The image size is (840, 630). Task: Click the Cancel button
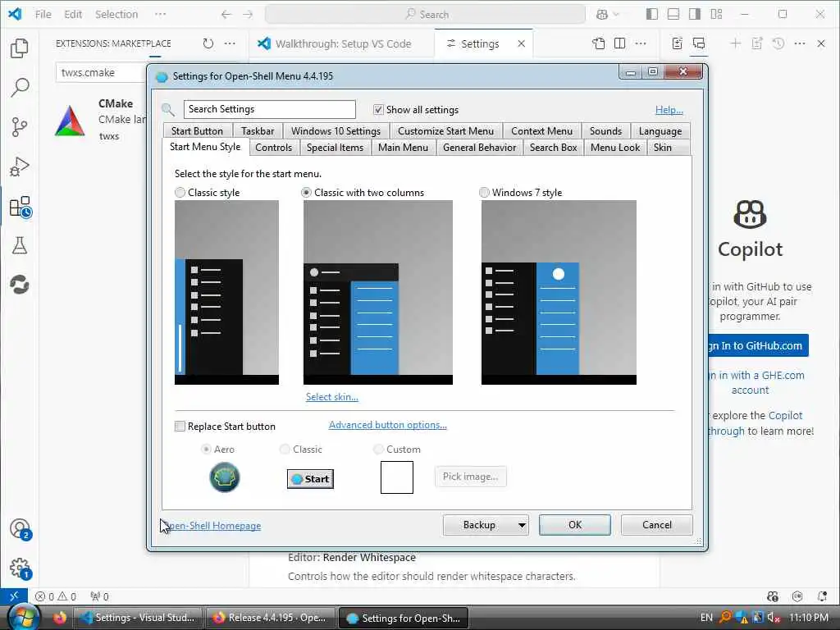coord(657,525)
